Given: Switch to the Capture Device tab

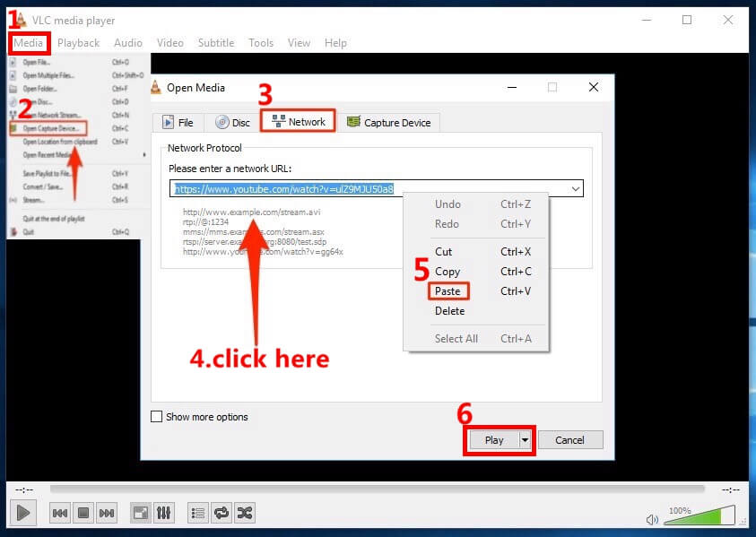Looking at the screenshot, I should point(388,123).
